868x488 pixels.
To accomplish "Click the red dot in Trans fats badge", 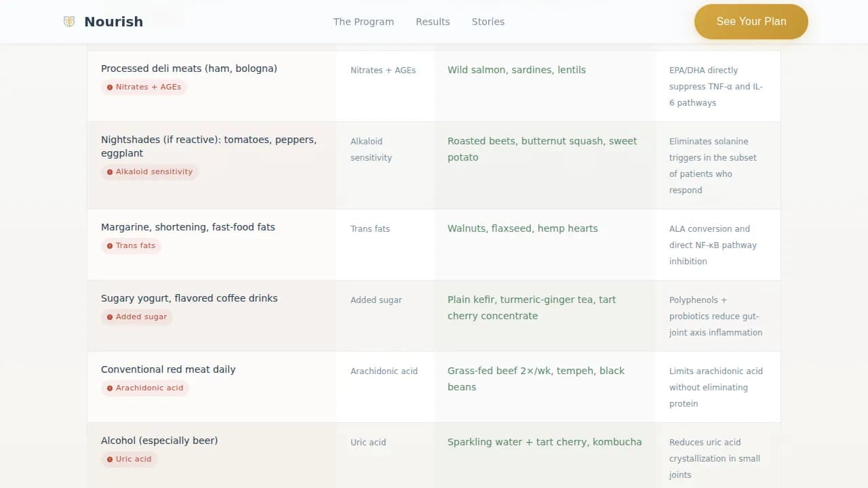I will tap(110, 246).
